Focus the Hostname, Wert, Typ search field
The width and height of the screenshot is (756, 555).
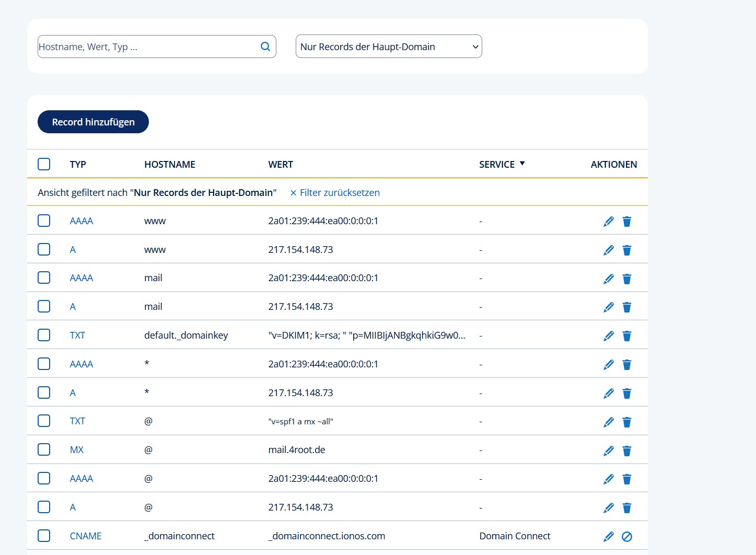point(146,47)
